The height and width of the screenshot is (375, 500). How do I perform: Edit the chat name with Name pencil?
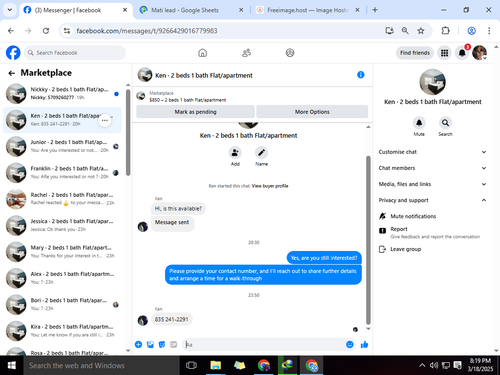[261, 153]
